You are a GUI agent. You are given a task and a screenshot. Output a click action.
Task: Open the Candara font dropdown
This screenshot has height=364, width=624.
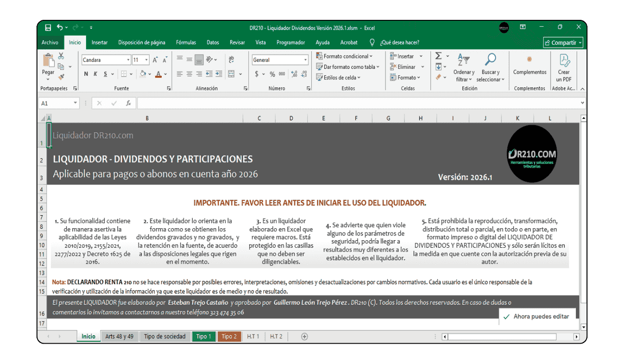pyautogui.click(x=128, y=60)
